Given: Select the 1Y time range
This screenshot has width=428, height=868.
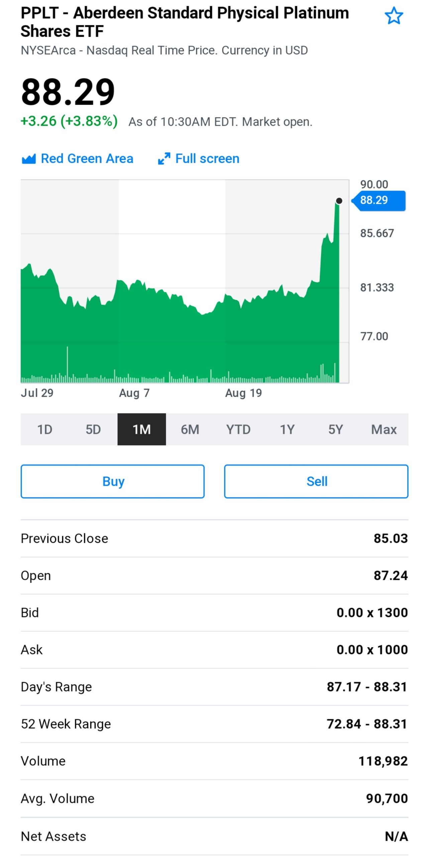Looking at the screenshot, I should 287,429.
